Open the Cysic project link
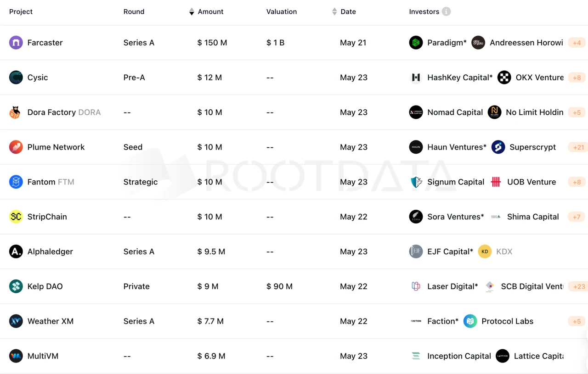588x374 pixels. click(x=38, y=78)
